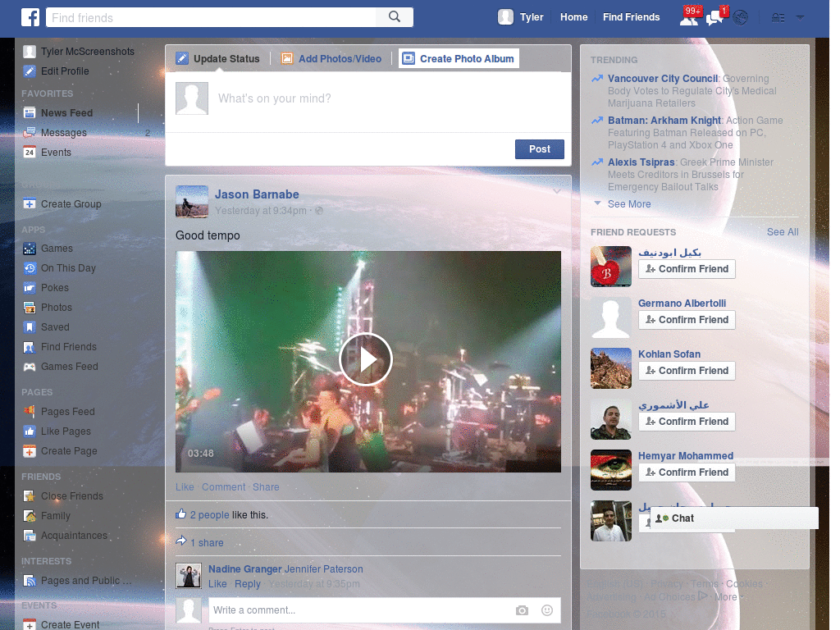View the 1 share link
Screen dimensions: 840x630
207,543
